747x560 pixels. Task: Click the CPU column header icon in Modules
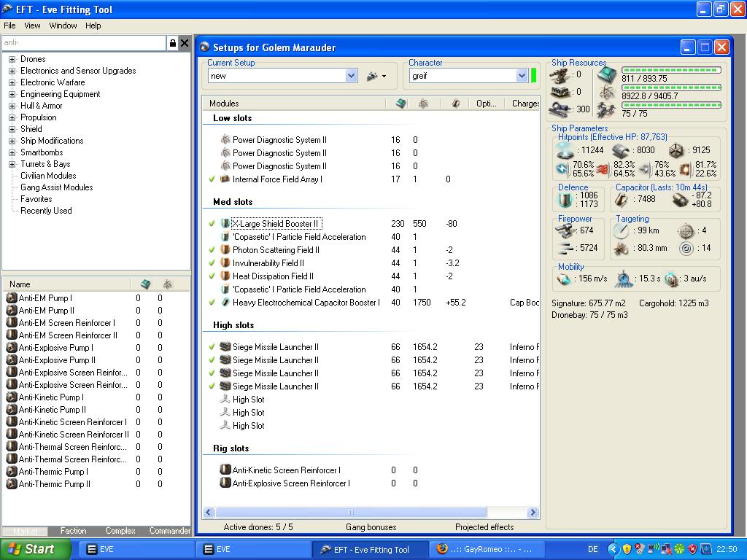400,104
